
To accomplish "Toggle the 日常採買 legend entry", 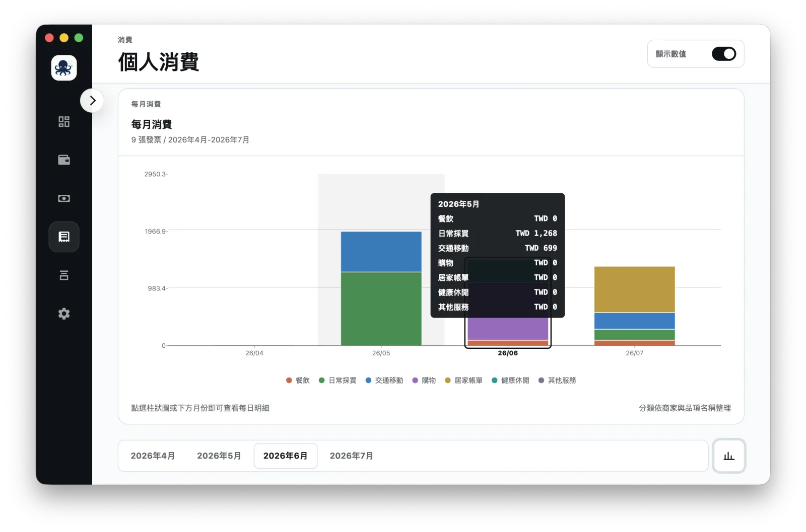I will pos(338,381).
